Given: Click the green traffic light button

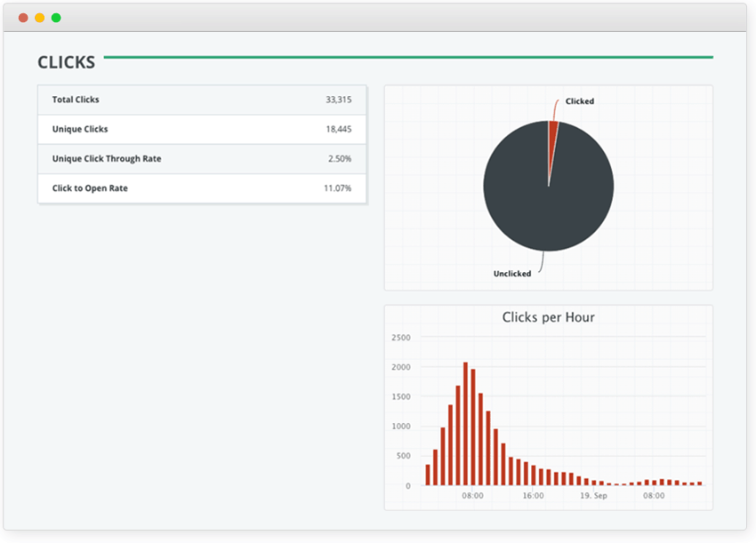Looking at the screenshot, I should click(57, 16).
